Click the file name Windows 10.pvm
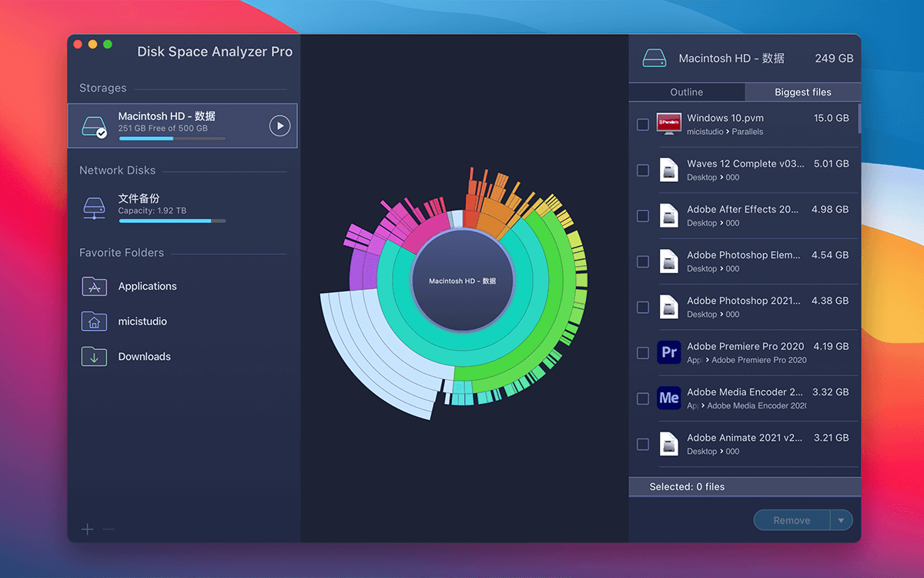Image resolution: width=924 pixels, height=578 pixels. pos(725,118)
